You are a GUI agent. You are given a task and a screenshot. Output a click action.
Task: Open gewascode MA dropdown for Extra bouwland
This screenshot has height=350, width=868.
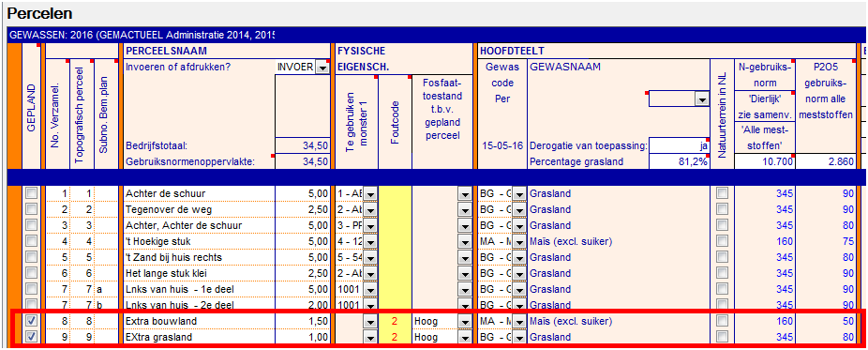point(518,322)
